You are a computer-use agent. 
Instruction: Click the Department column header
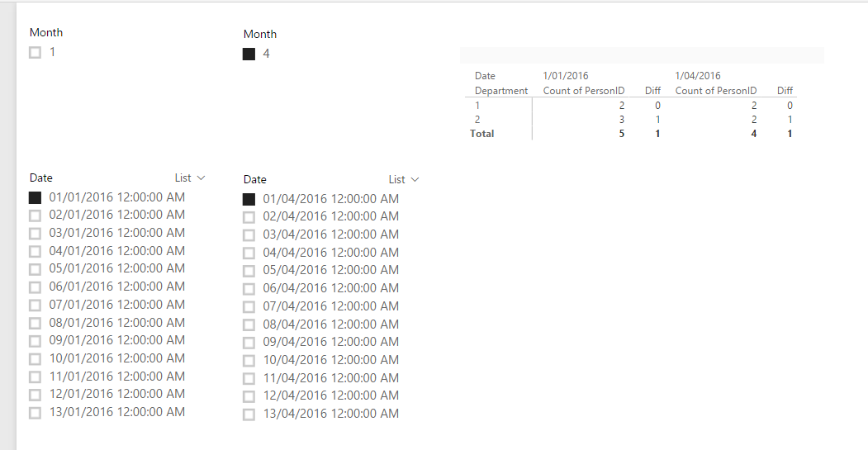coord(501,91)
